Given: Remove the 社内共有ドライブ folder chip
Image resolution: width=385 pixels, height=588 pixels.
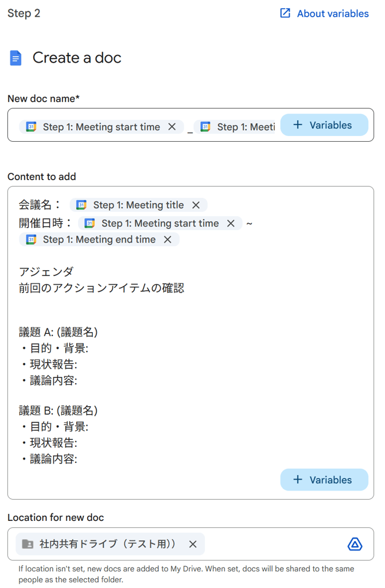Looking at the screenshot, I should click(193, 544).
